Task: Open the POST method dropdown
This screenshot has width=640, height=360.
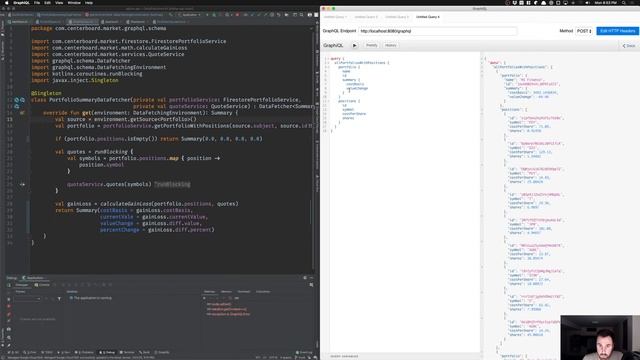Action: [584, 31]
